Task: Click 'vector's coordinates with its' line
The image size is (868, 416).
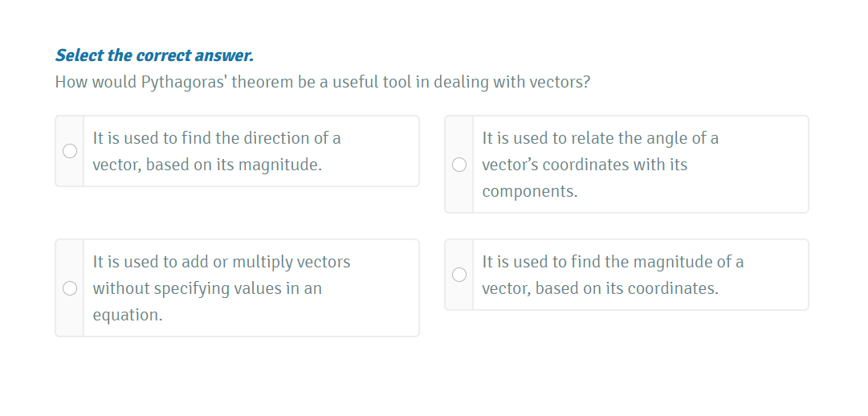Action: [x=585, y=165]
